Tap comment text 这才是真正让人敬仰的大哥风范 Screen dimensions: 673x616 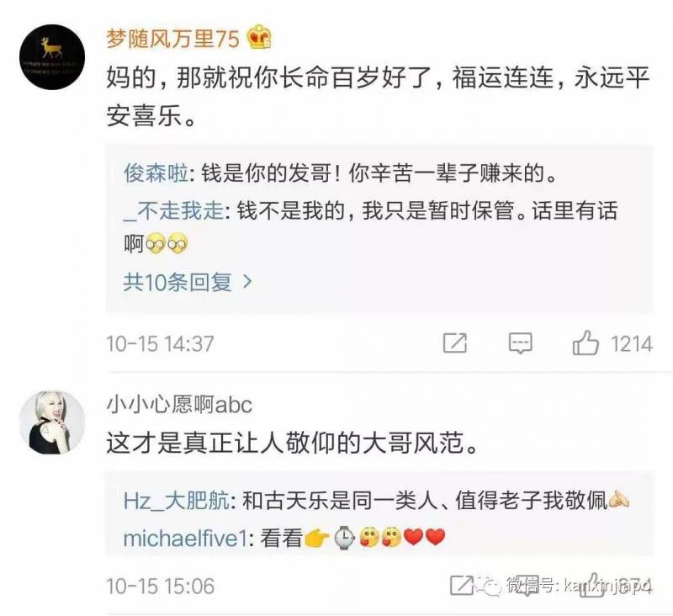(x=292, y=443)
